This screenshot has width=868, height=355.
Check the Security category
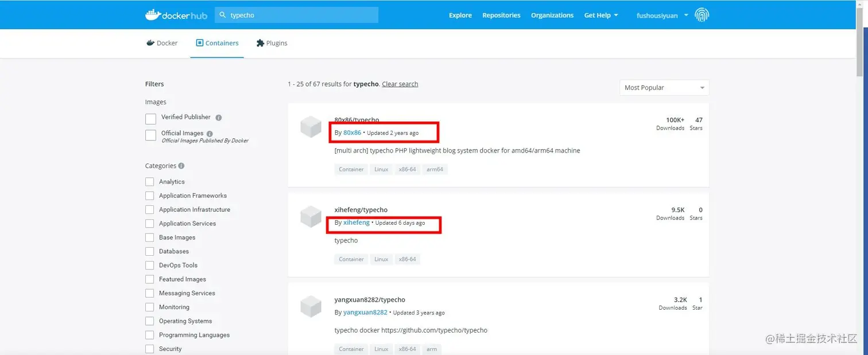150,349
